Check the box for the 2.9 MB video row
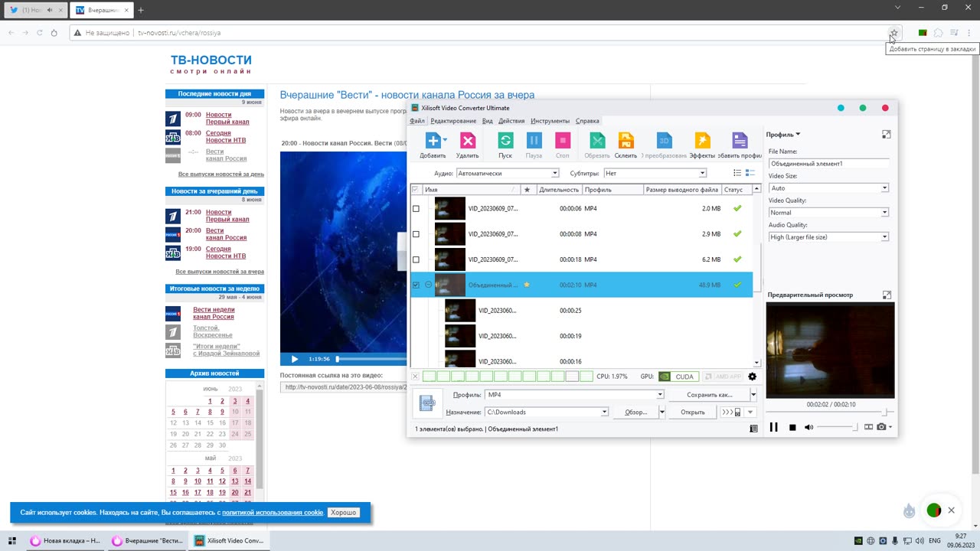Image resolution: width=980 pixels, height=551 pixels. tap(416, 234)
